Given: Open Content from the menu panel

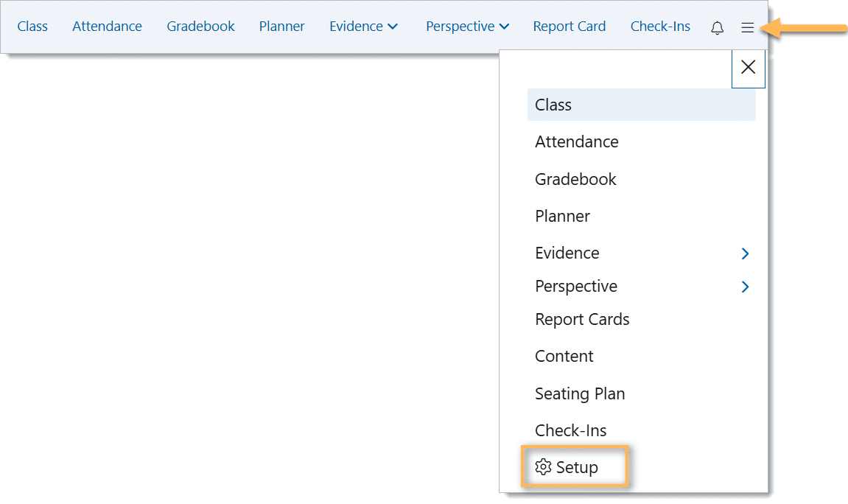Looking at the screenshot, I should coord(564,356).
